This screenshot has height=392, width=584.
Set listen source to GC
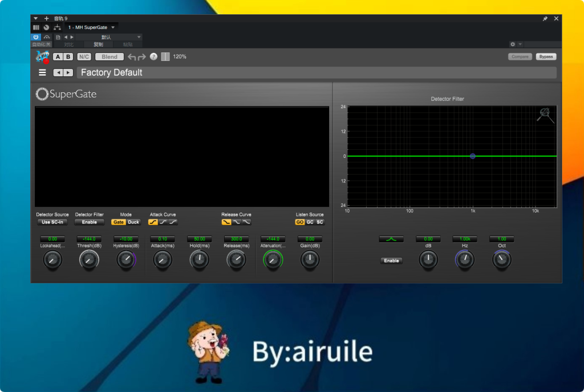point(310,222)
